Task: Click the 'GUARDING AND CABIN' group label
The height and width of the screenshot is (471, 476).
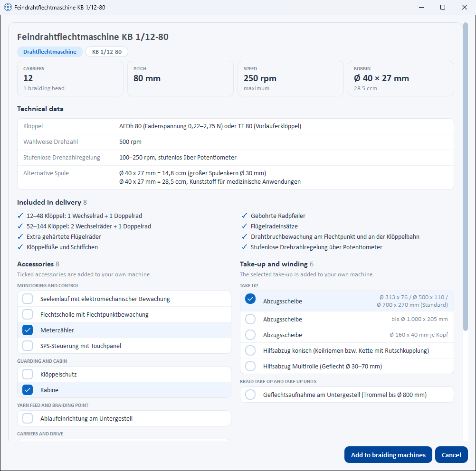Action: (42, 361)
